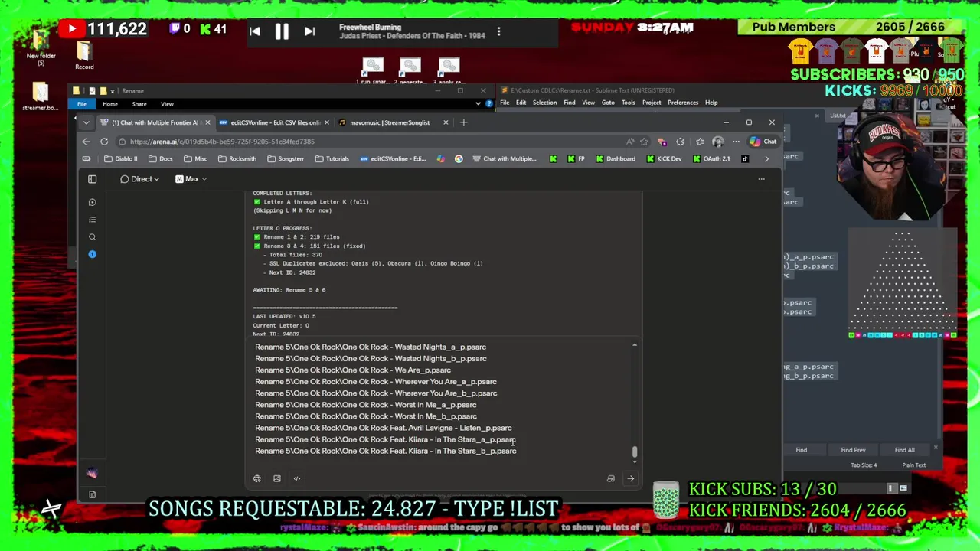Click Plain Text syntax in Sublime status bar
The width and height of the screenshot is (980, 551).
913,465
